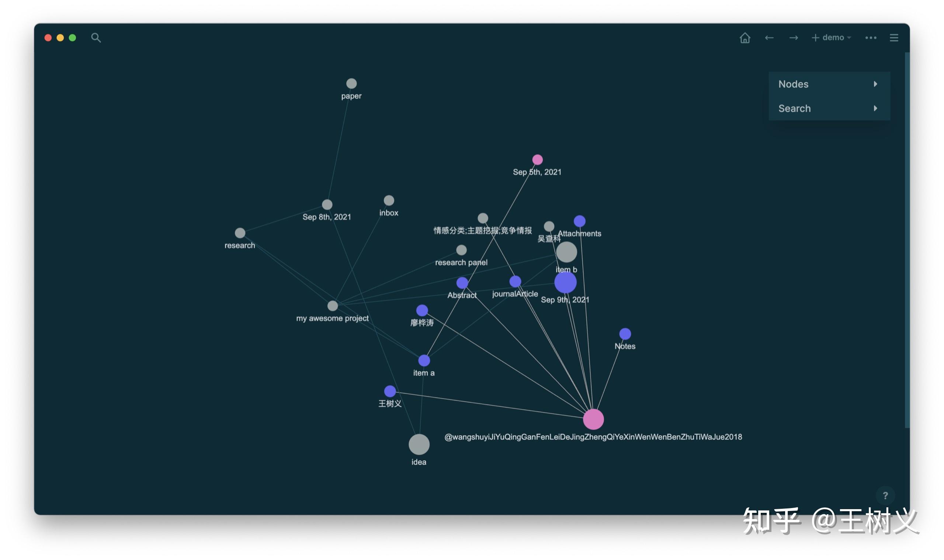Click the search magnifier icon
This screenshot has width=944, height=560.
click(x=96, y=38)
